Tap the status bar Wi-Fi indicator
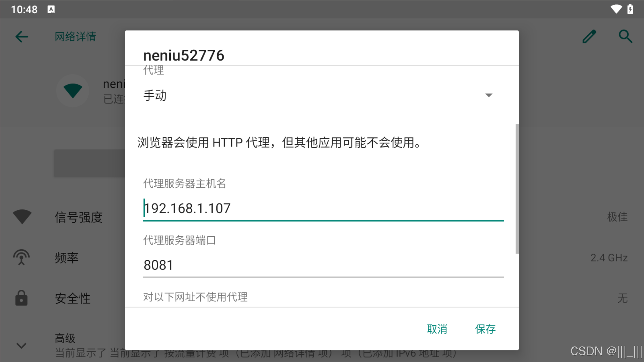Screen dimensions: 644x362 616,9
